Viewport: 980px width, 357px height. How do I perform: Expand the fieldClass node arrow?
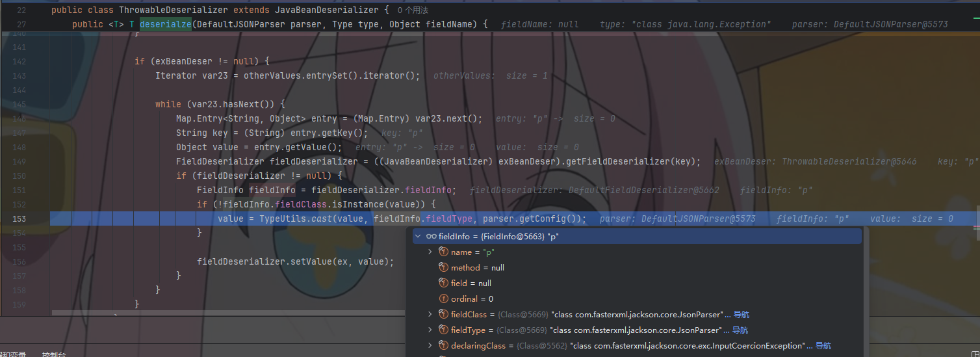pyautogui.click(x=430, y=315)
